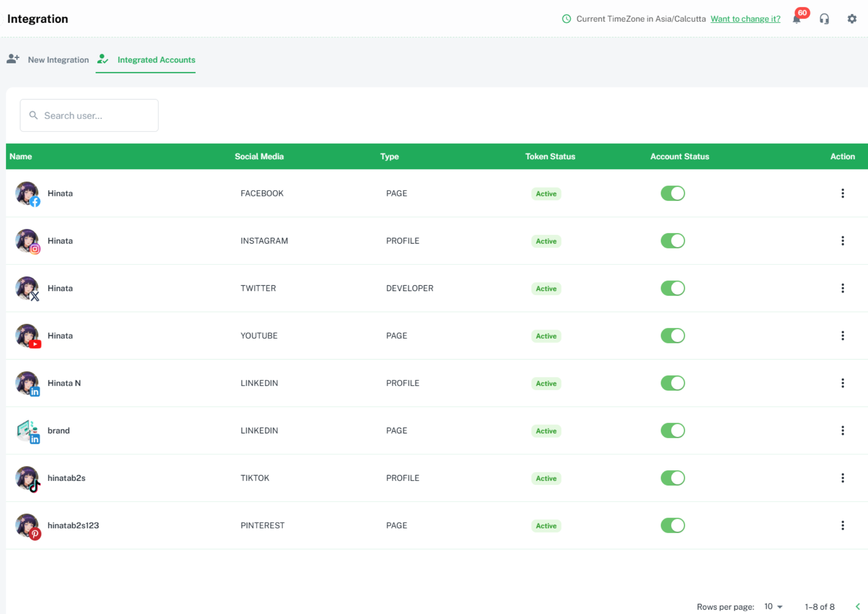Open the settings gear icon

tap(852, 19)
